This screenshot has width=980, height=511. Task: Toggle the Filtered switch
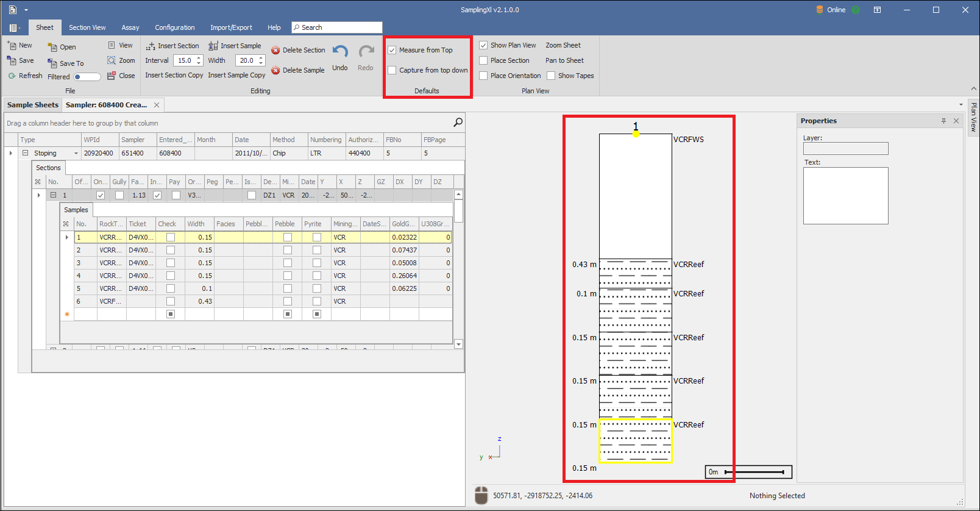point(87,77)
